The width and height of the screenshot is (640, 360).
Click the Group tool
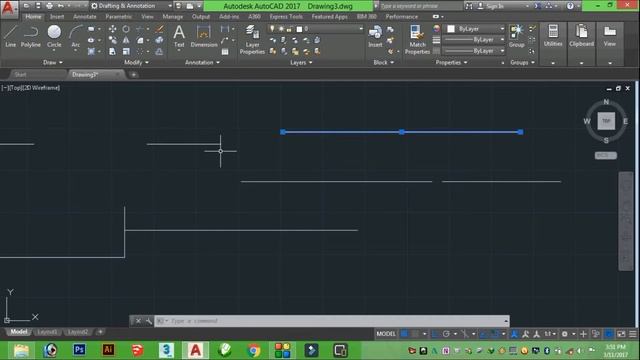(x=516, y=36)
